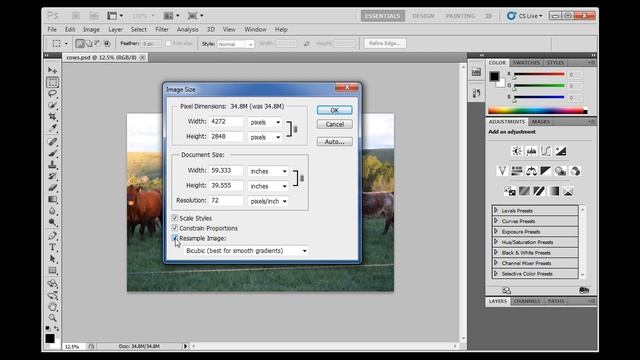
Task: Open pixel height units dropdown
Action: [x=265, y=137]
